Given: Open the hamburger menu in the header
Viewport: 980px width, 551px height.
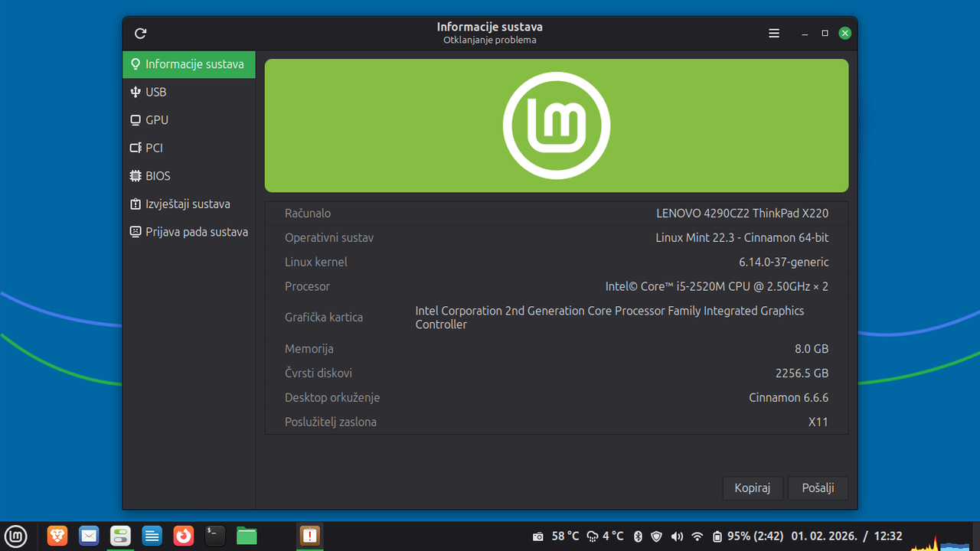Looking at the screenshot, I should (774, 33).
